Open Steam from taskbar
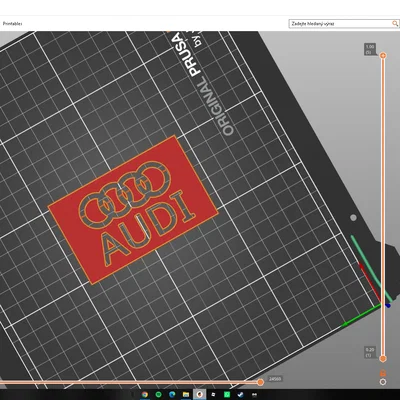This screenshot has width=400, height=400. (x=240, y=395)
